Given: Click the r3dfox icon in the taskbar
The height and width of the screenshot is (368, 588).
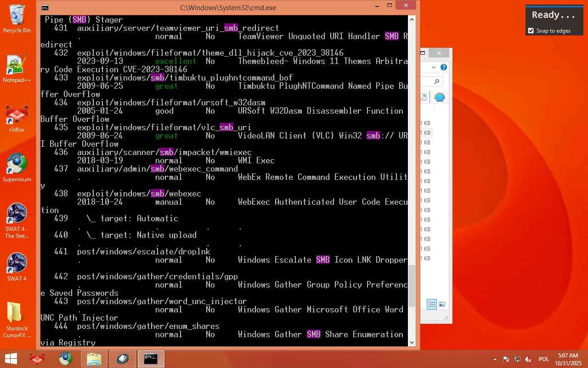Looking at the screenshot, I should point(38,359).
